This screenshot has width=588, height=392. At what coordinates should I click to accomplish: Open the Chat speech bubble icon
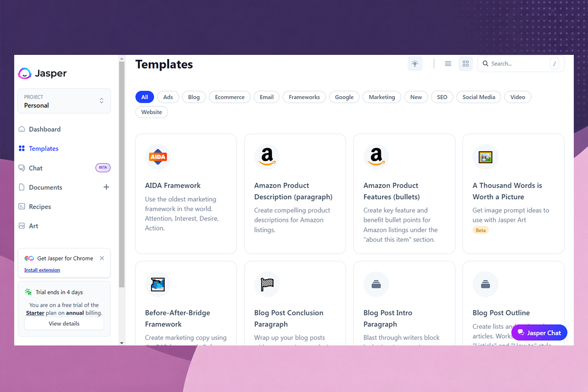[x=22, y=168]
